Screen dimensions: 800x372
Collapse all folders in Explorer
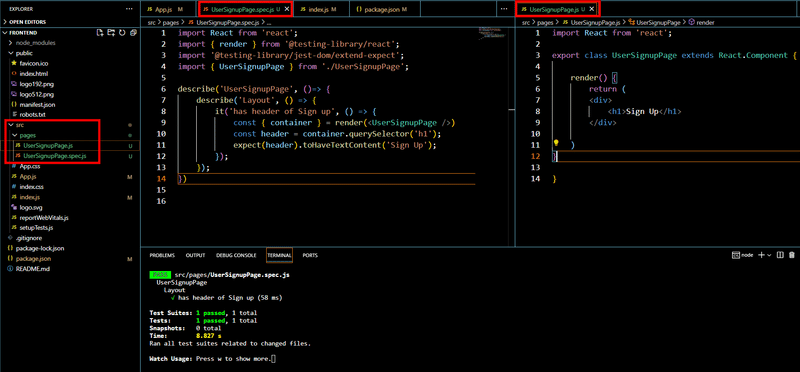(x=133, y=33)
